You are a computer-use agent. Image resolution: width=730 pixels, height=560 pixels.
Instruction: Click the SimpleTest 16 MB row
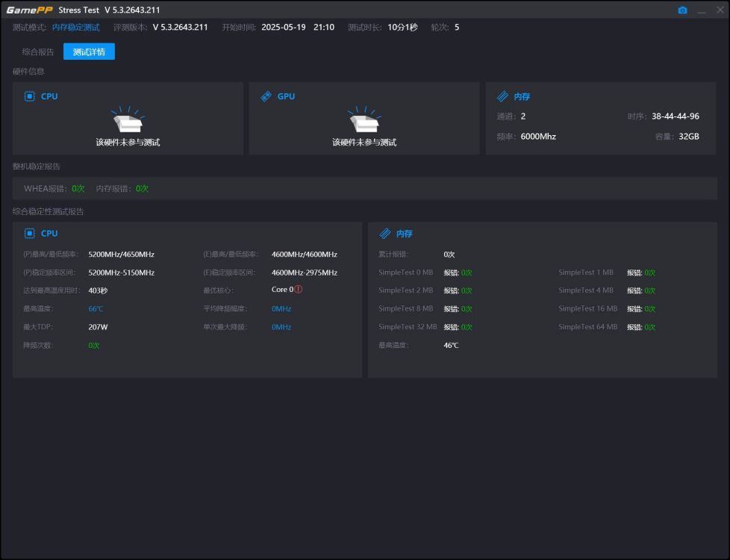tap(607, 309)
